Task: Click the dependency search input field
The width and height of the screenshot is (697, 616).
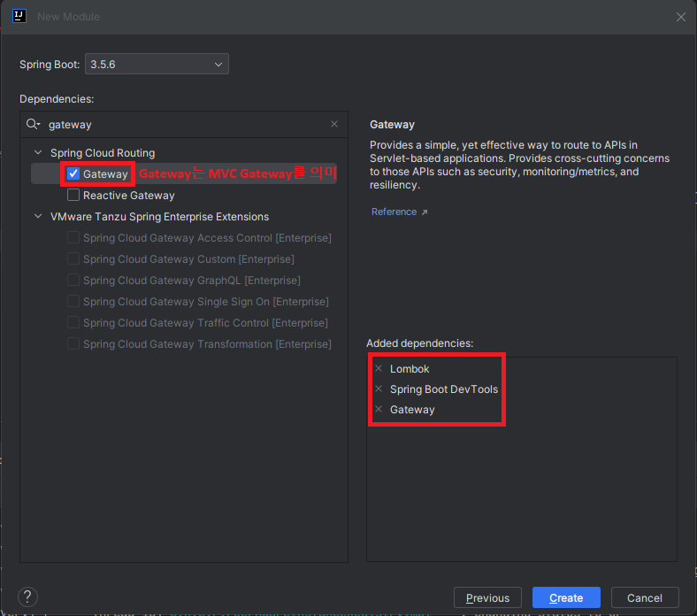Action: pyautogui.click(x=184, y=125)
